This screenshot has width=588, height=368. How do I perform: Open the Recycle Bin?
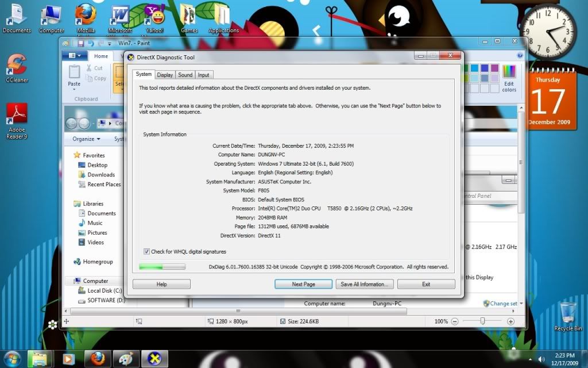(568, 317)
